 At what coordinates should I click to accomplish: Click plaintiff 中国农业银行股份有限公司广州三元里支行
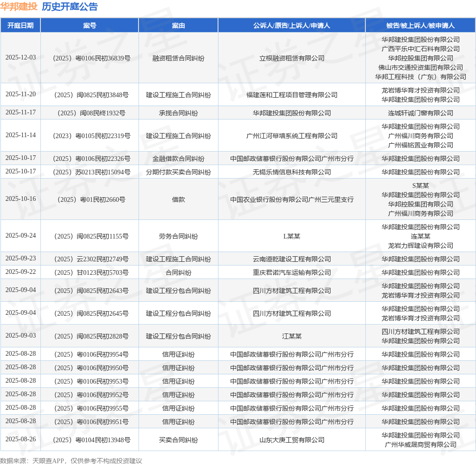pyautogui.click(x=292, y=199)
